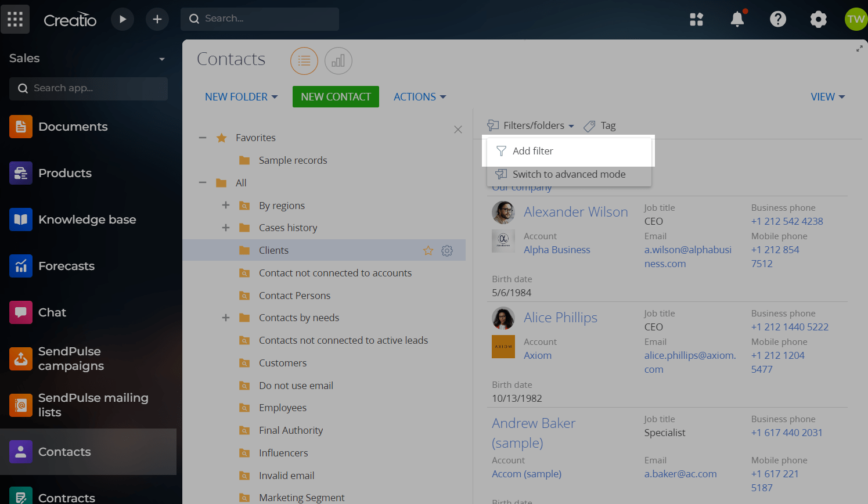Open Clients folder settings gear
868x504 pixels.
pyautogui.click(x=447, y=250)
